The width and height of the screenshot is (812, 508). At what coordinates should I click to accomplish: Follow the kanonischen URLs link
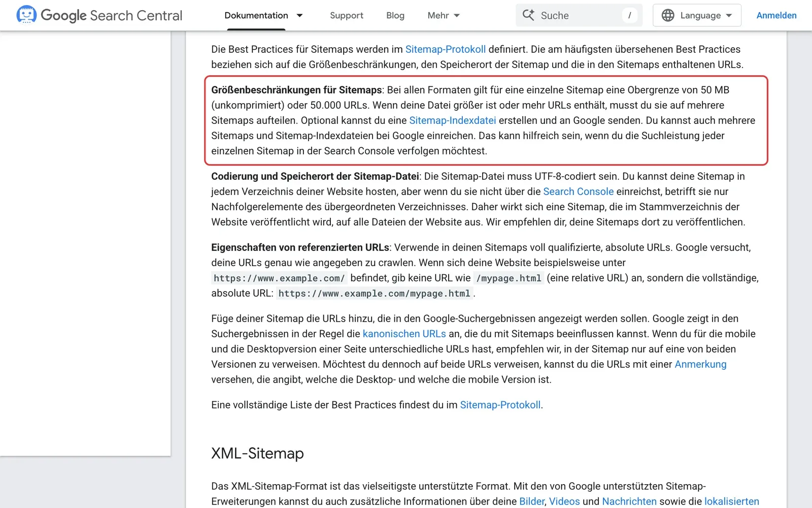tap(404, 334)
